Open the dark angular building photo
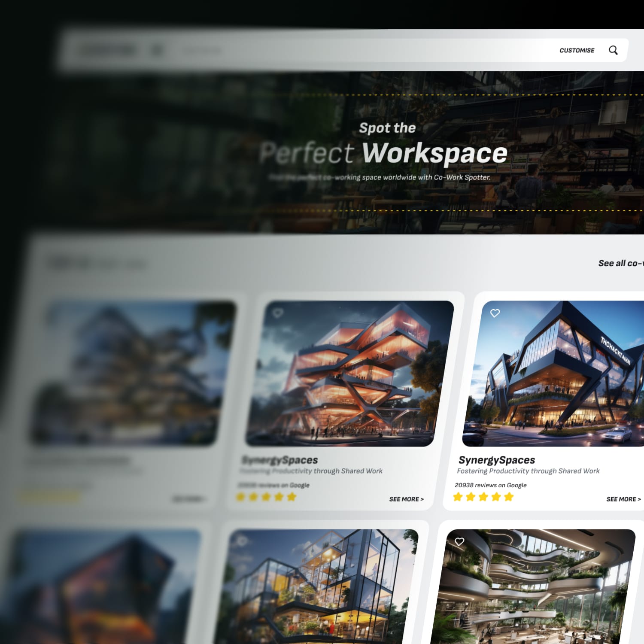644x644 pixels. (554, 374)
